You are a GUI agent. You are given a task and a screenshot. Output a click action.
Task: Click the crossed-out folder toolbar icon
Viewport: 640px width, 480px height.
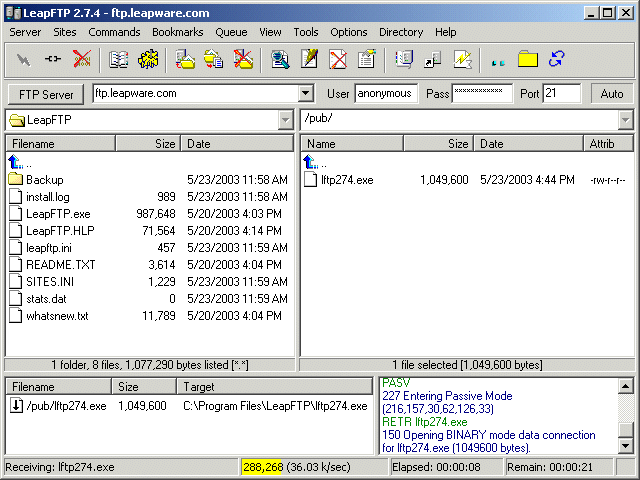pos(243,60)
